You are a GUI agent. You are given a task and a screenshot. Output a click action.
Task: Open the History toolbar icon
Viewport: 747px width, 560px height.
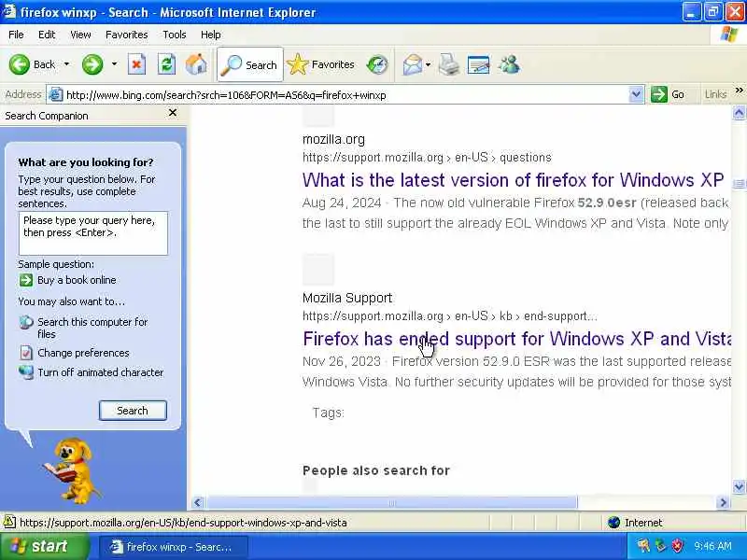tap(377, 64)
